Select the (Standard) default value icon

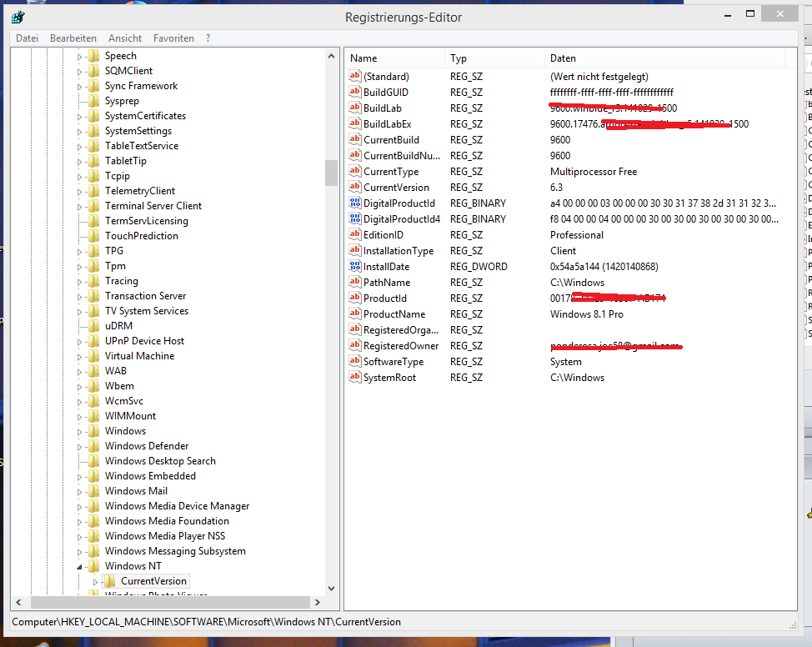coord(355,76)
